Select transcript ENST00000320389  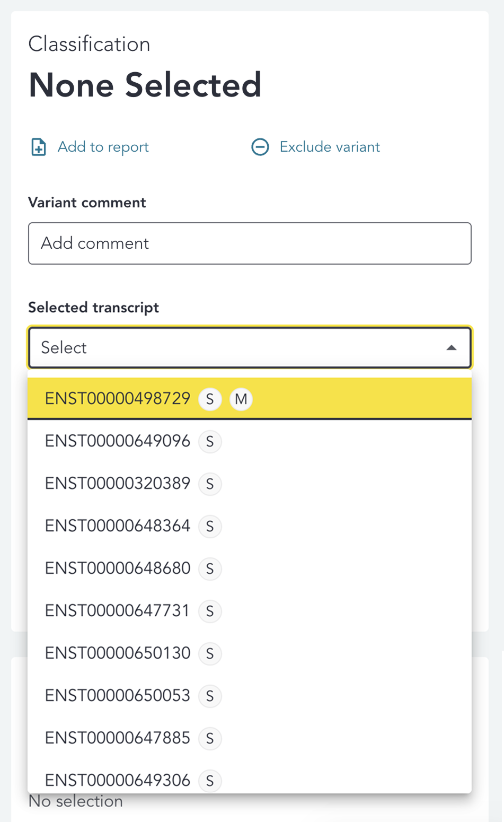click(117, 484)
